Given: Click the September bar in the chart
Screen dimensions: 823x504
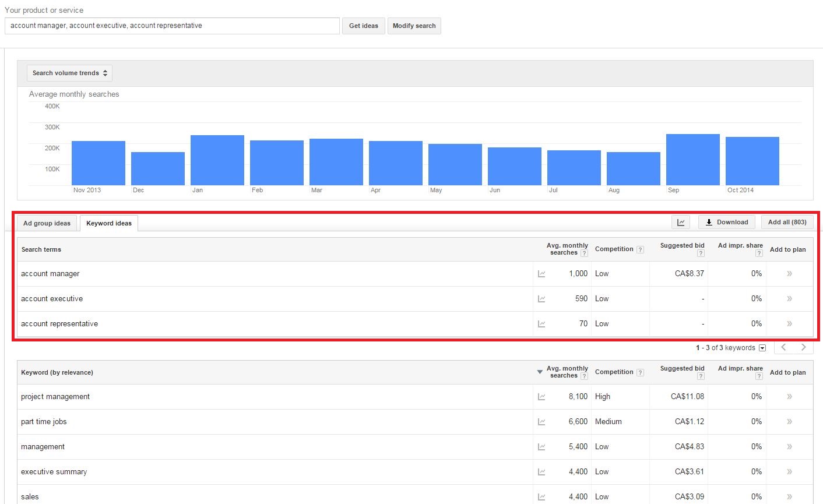Looking at the screenshot, I should pos(693,160).
